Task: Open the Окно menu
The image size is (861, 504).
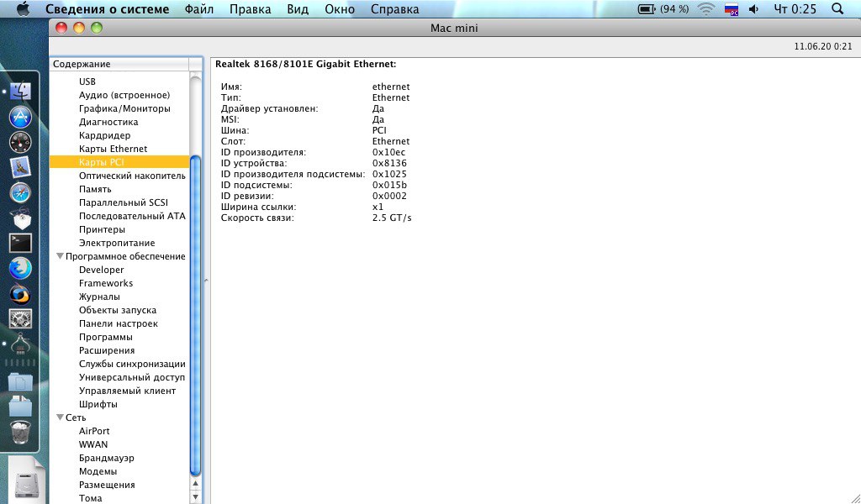Action: pyautogui.click(x=340, y=8)
